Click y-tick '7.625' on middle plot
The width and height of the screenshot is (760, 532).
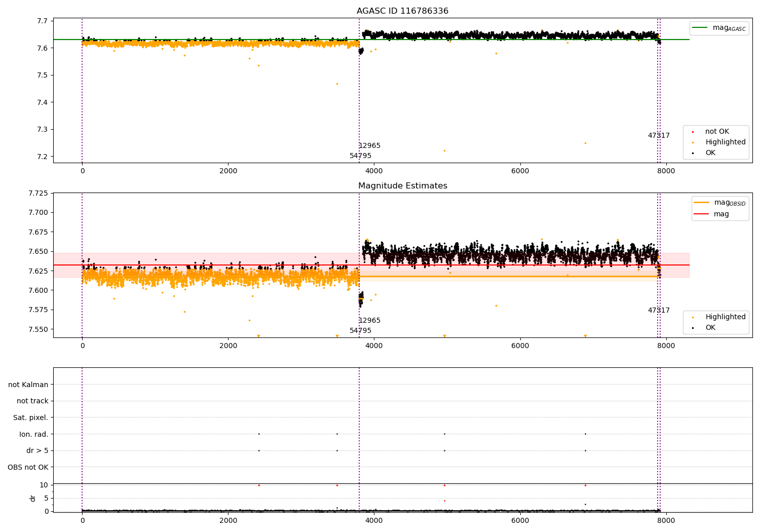[38, 271]
